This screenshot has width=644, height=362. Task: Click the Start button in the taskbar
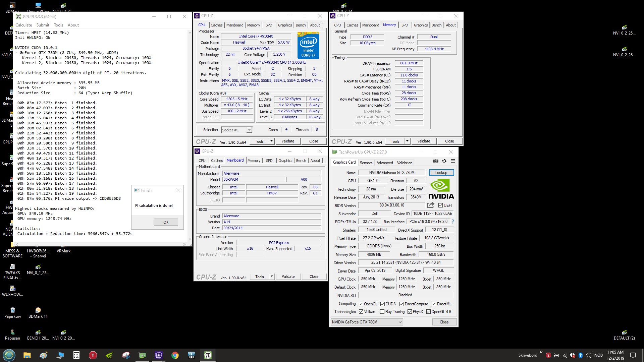point(9,355)
